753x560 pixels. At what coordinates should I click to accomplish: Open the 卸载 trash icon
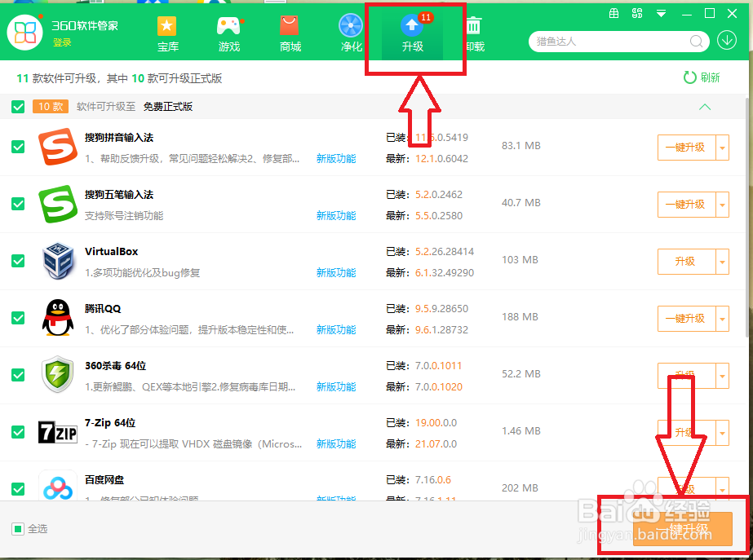[x=473, y=26]
